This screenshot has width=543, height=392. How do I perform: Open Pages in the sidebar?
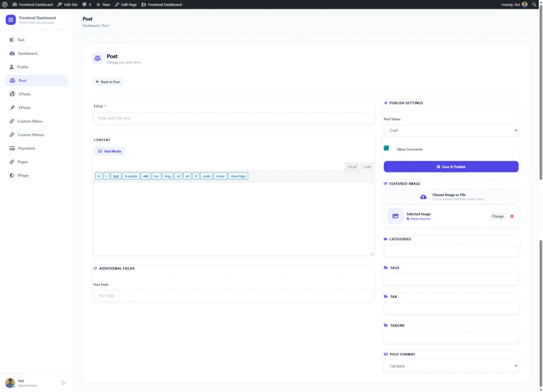37,162
